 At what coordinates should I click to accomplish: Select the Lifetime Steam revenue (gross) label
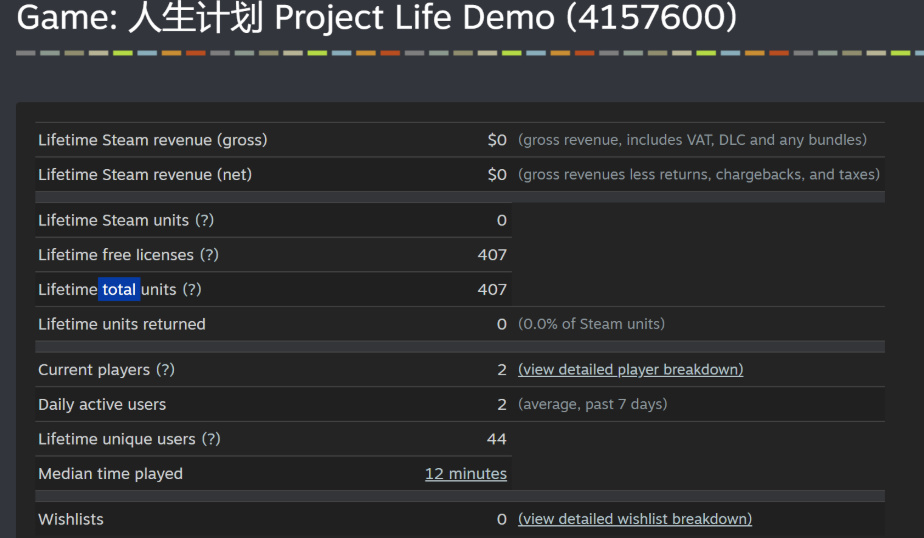(152, 140)
